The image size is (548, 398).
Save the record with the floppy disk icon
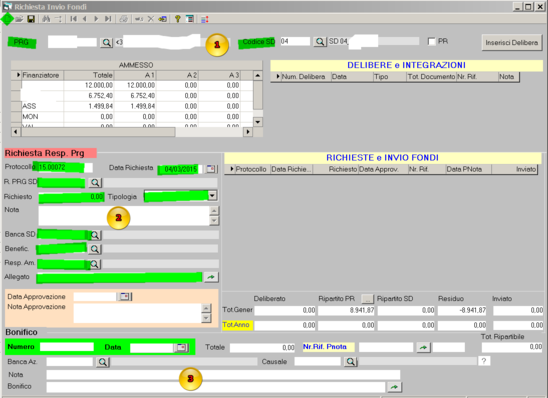(x=31, y=19)
